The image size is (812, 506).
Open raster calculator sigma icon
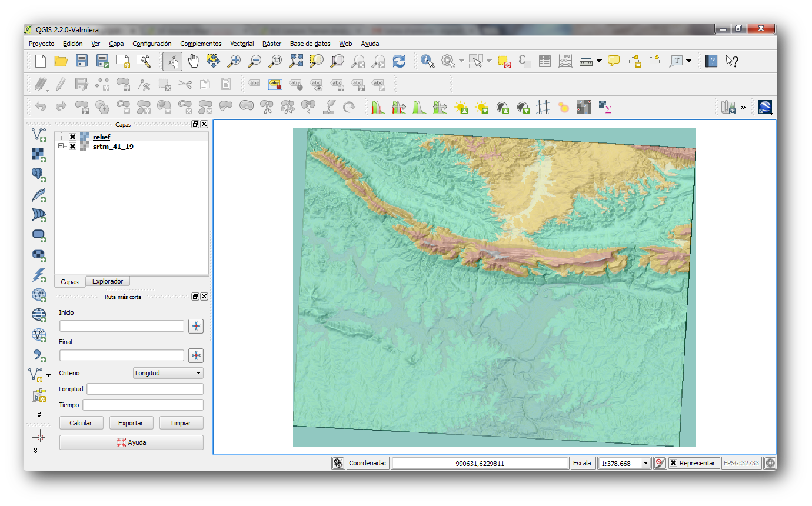(x=605, y=107)
